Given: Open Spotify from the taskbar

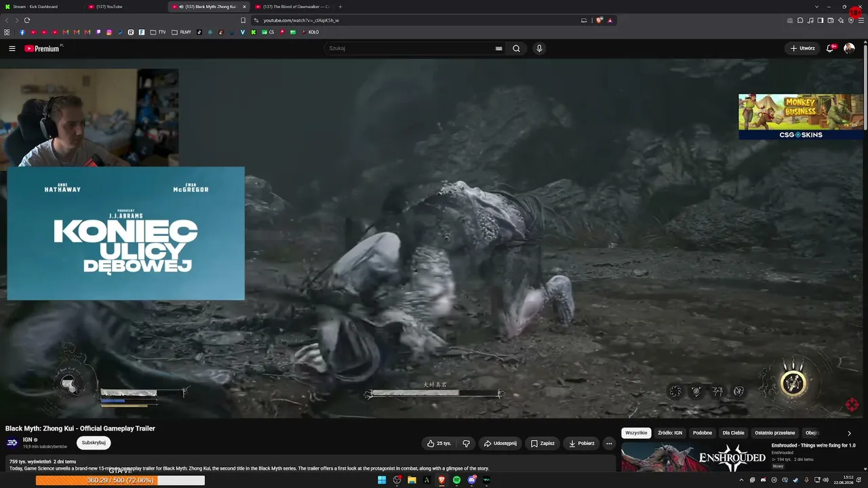Looking at the screenshot, I should 456,480.
